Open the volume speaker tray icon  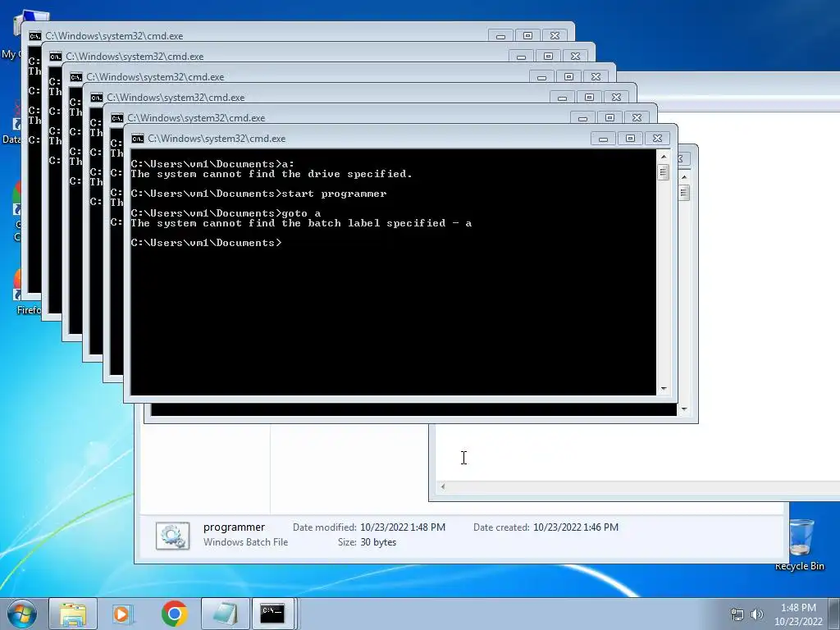coord(756,614)
